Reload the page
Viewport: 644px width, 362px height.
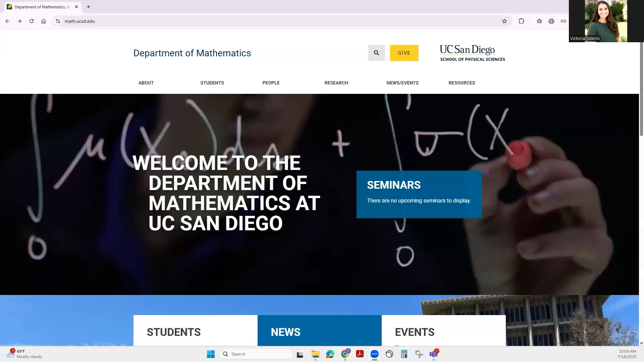pyautogui.click(x=32, y=21)
